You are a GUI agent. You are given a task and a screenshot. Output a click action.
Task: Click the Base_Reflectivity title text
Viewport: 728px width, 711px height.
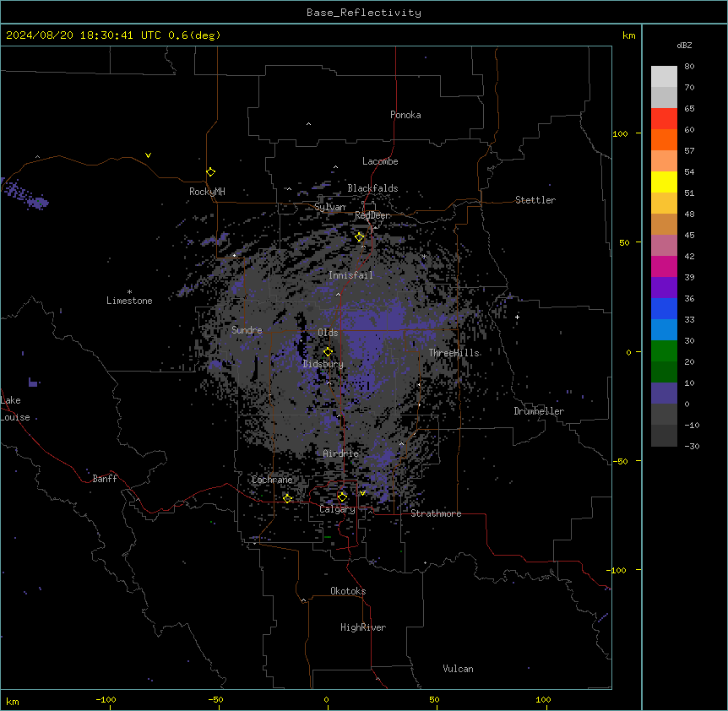pyautogui.click(x=364, y=13)
